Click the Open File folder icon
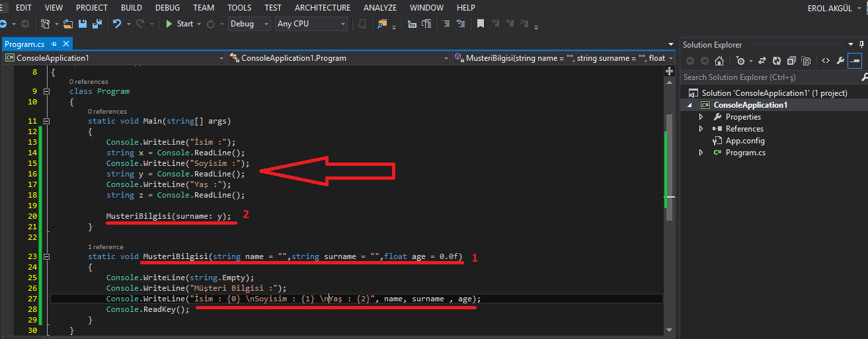868x339 pixels. 68,24
